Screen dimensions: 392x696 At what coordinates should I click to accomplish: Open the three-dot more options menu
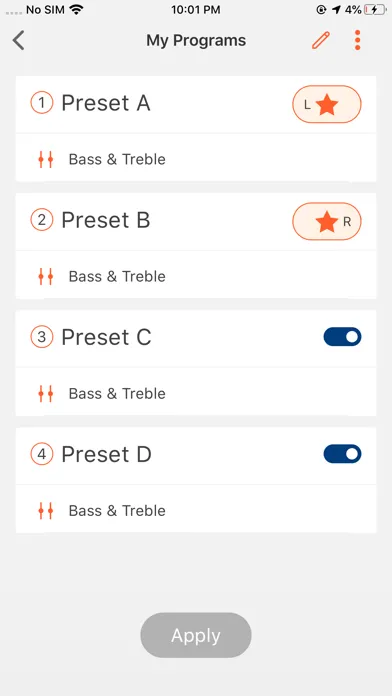(x=357, y=40)
